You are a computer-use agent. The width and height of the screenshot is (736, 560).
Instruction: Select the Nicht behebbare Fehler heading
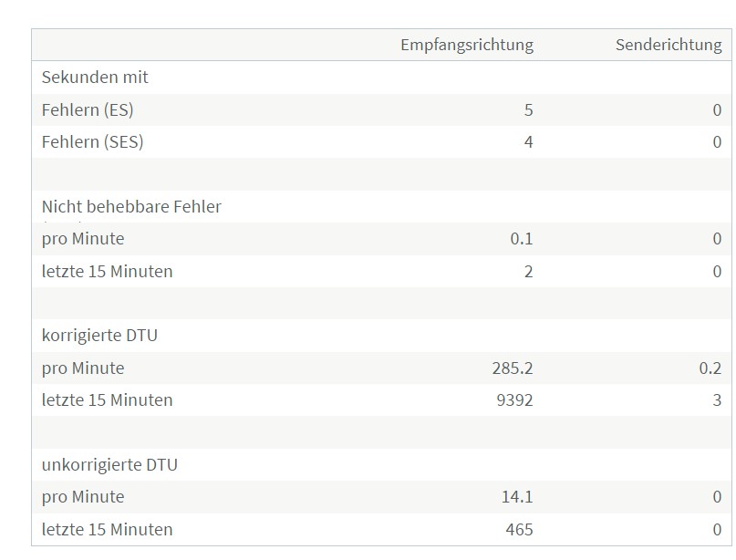click(131, 206)
